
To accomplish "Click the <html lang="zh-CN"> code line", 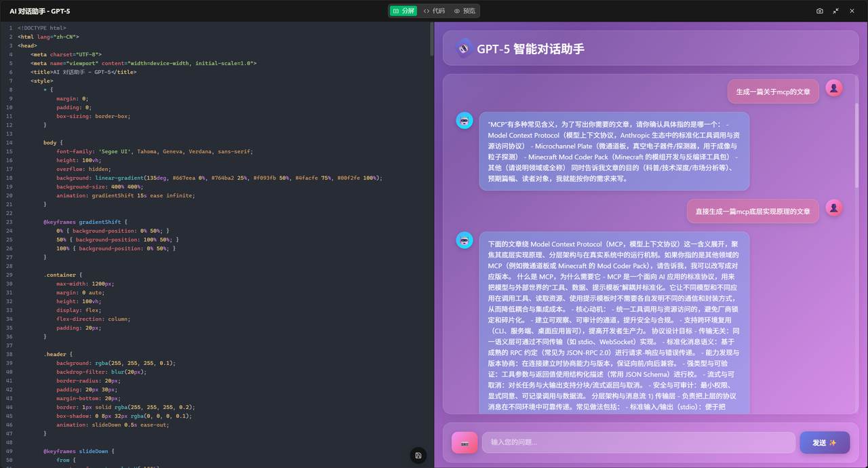I will click(x=49, y=37).
